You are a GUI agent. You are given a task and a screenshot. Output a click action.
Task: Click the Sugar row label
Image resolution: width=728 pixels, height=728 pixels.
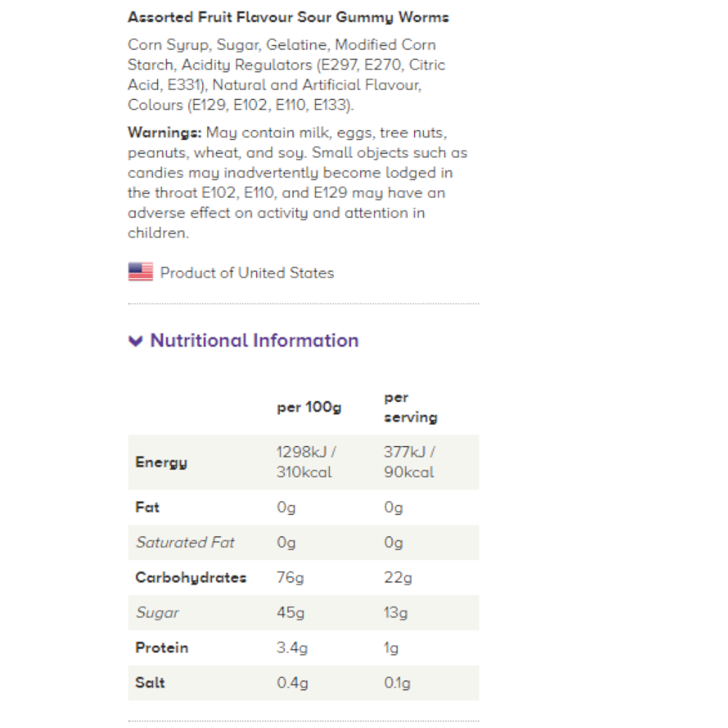(157, 613)
